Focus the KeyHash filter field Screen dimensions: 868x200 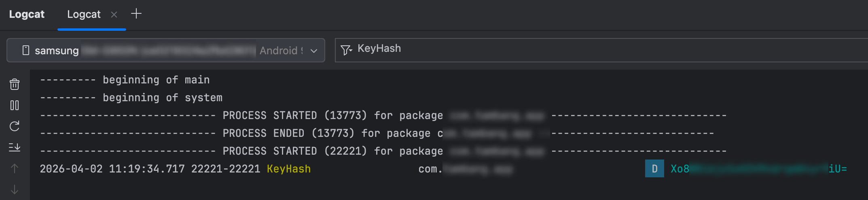point(601,50)
